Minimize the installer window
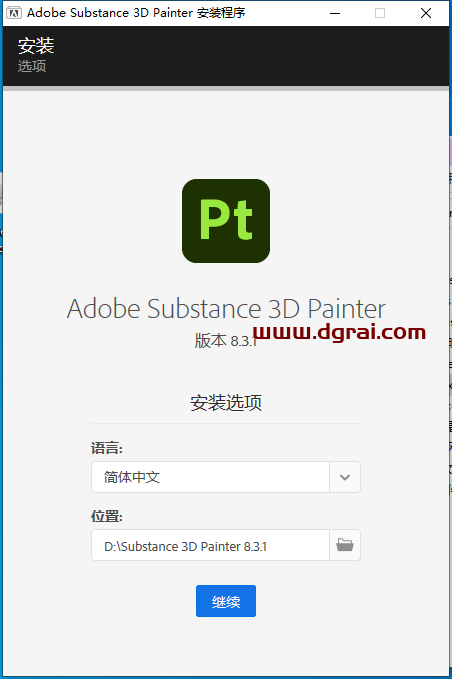This screenshot has height=679, width=452. tap(335, 13)
